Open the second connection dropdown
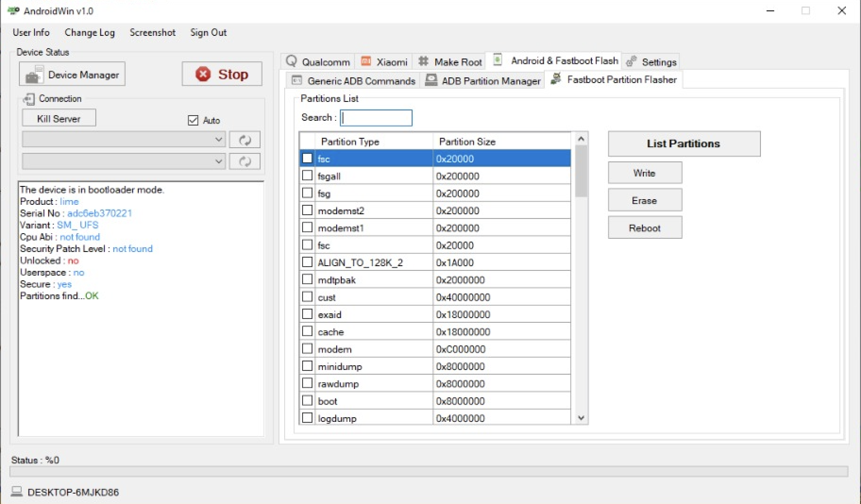Image resolution: width=861 pixels, height=504 pixels. click(124, 161)
